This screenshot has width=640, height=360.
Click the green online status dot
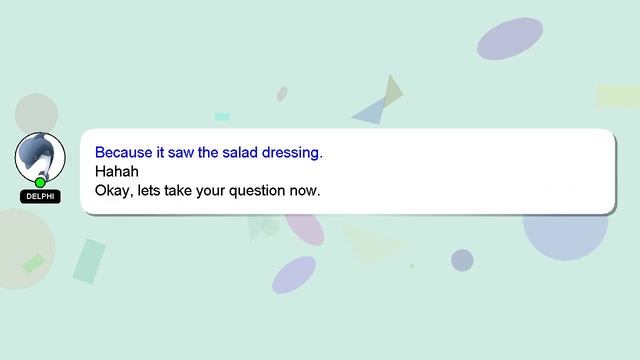[40, 182]
